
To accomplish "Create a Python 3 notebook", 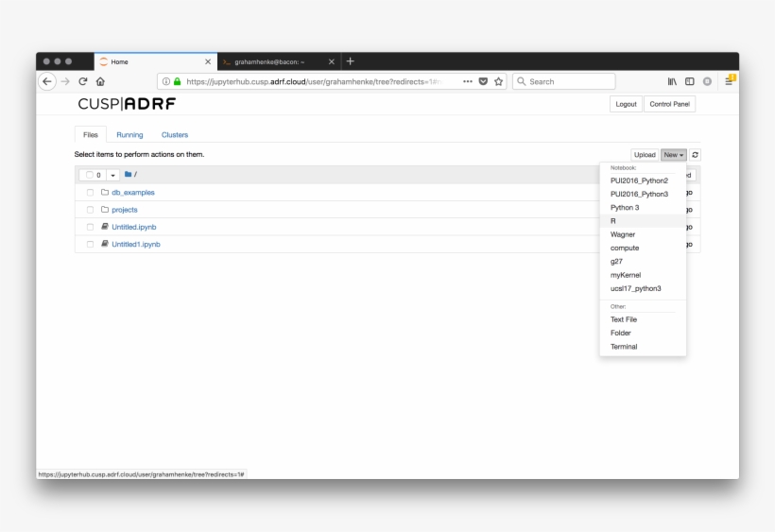I will pos(643,208).
